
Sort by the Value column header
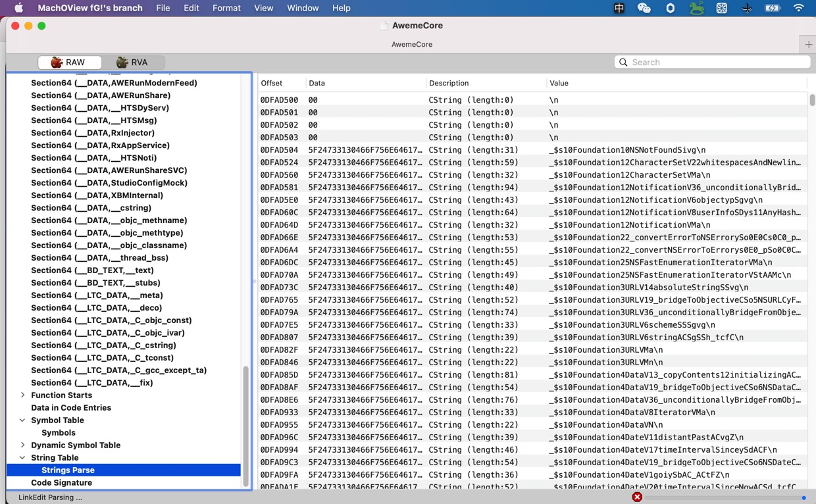676,83
